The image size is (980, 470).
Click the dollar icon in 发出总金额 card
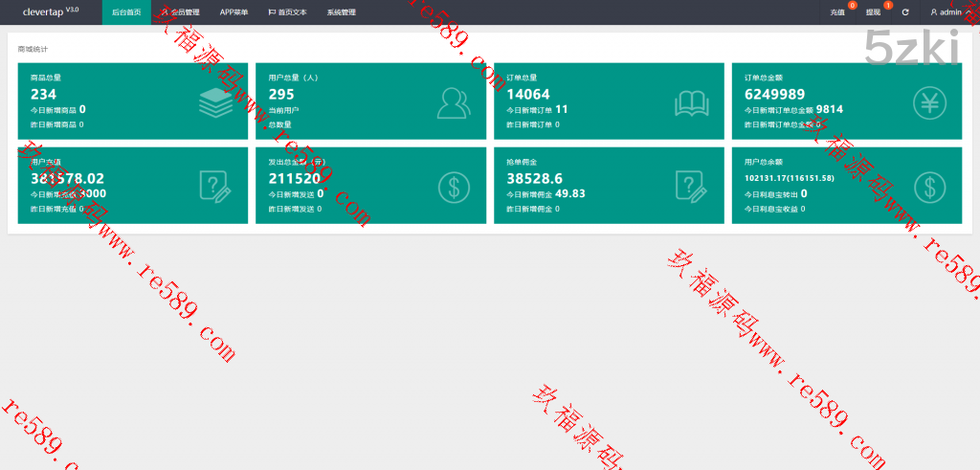tap(453, 186)
